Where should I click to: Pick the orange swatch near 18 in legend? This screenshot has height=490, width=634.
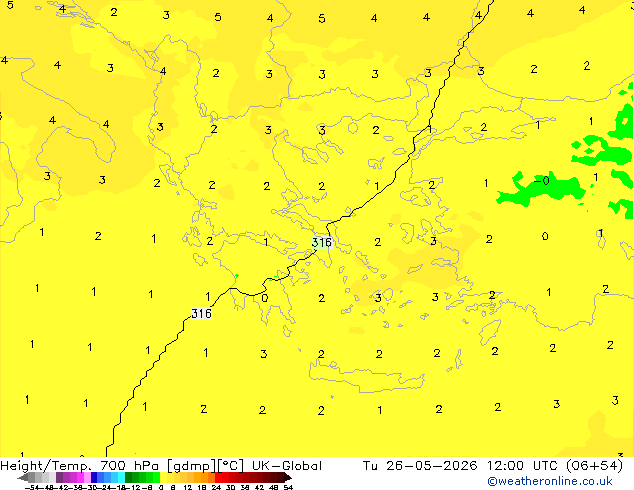coord(205,477)
